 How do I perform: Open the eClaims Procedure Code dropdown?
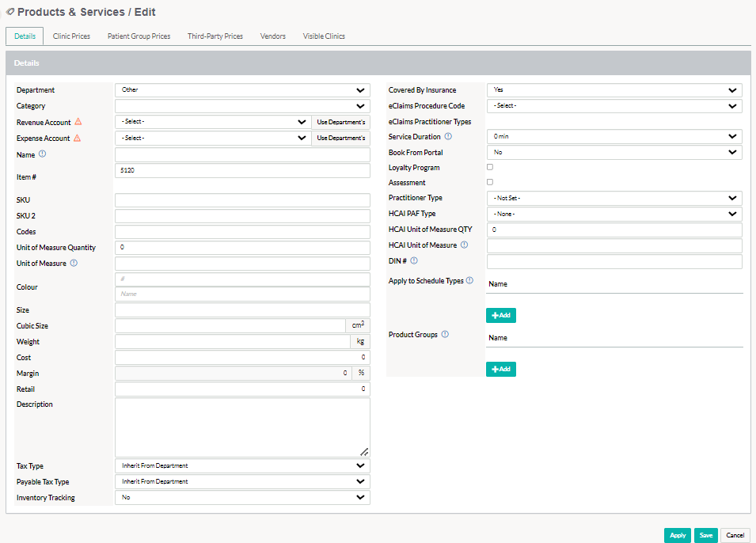[614, 106]
